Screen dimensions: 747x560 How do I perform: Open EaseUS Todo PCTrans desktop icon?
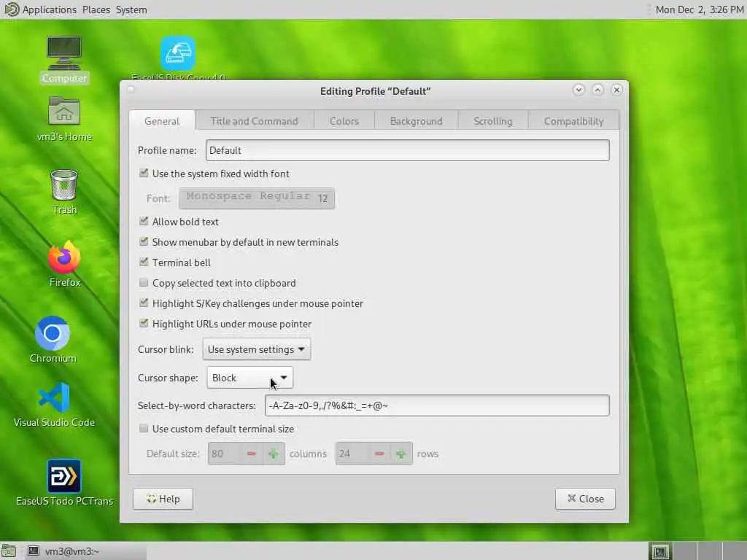(64, 483)
